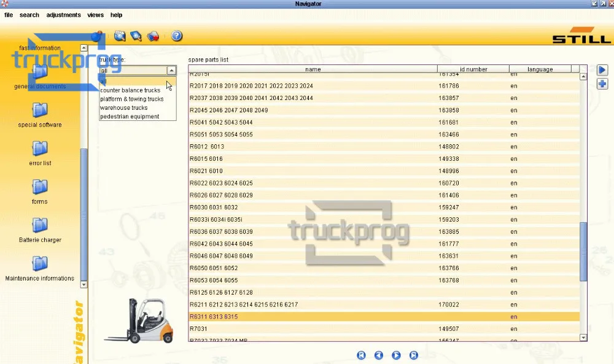Image resolution: width=614 pixels, height=364 pixels.
Task: Select row R6125 6126 6127 6128
Action: (x=384, y=292)
